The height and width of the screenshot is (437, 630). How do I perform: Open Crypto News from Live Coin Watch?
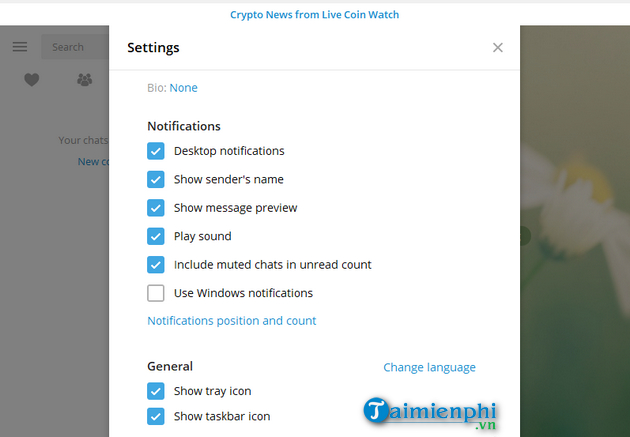point(314,15)
